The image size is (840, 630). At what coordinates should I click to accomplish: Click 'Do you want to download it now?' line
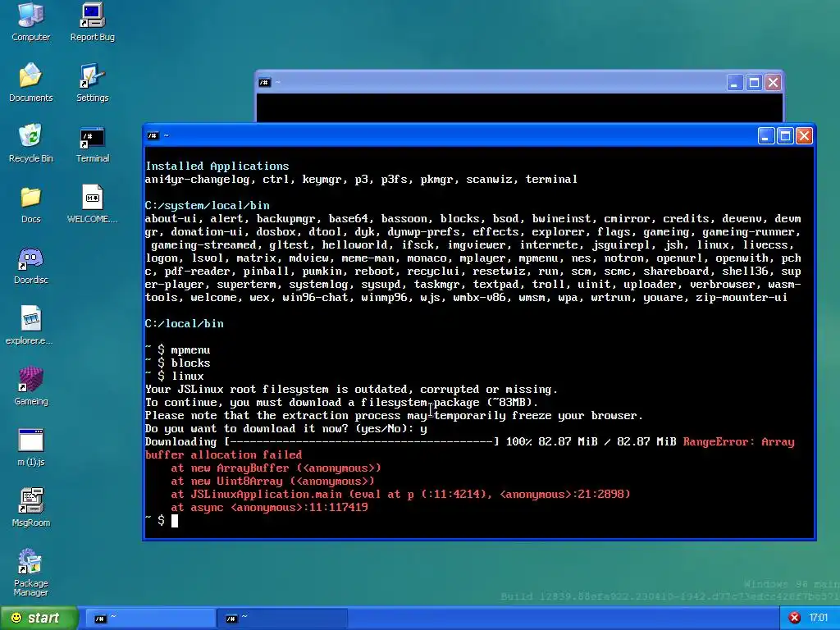pos(286,428)
